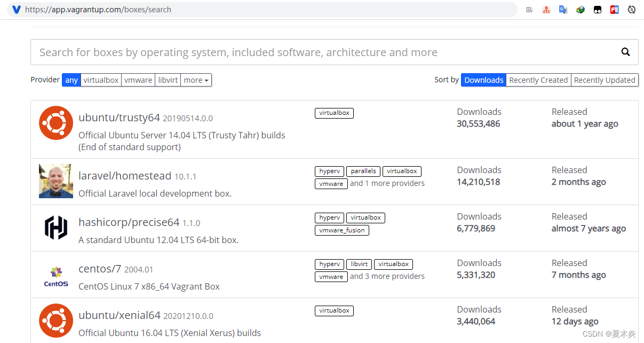Click the laravel/homestead avatar photo
Screen dimensions: 644x343
(x=55, y=181)
